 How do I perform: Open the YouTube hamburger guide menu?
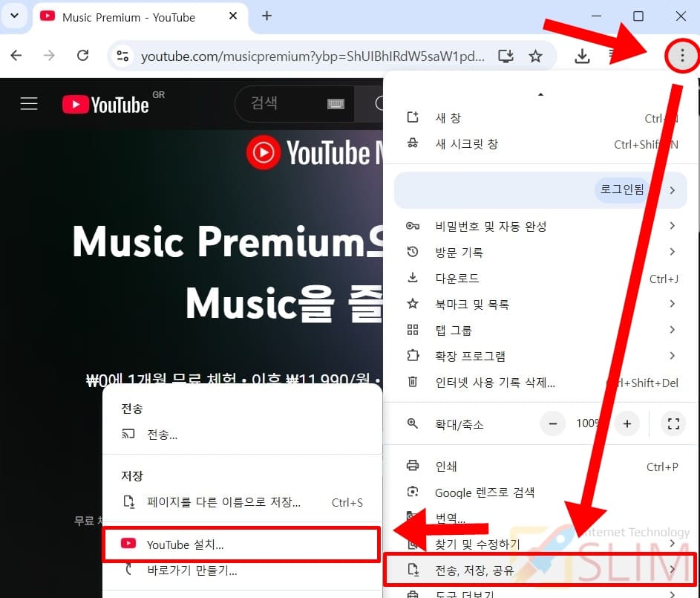point(29,103)
